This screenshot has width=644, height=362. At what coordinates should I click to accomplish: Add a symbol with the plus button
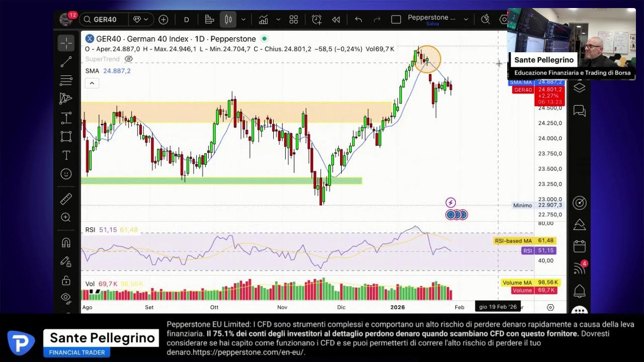164,20
